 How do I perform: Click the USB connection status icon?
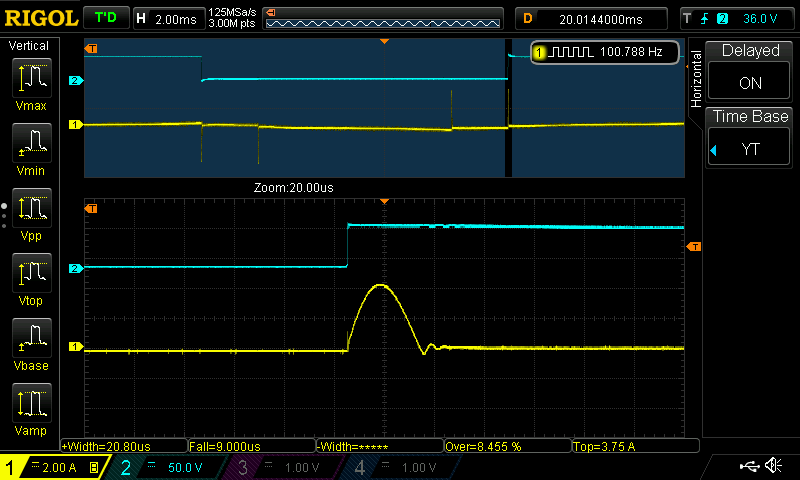(747, 466)
